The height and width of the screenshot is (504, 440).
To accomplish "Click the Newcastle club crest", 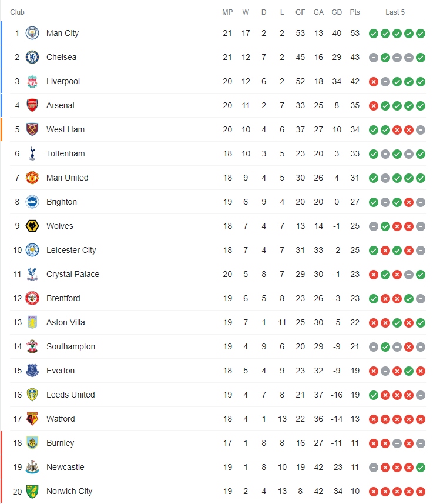I will coord(32,467).
